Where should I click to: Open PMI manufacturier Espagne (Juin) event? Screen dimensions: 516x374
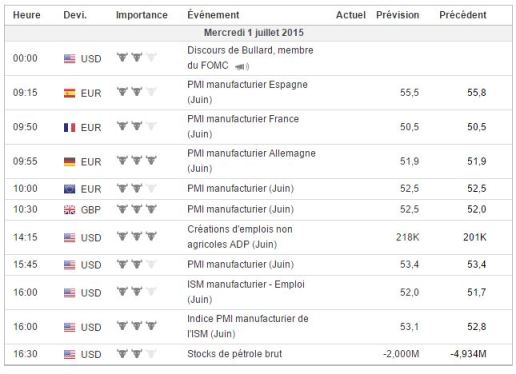pyautogui.click(x=247, y=92)
